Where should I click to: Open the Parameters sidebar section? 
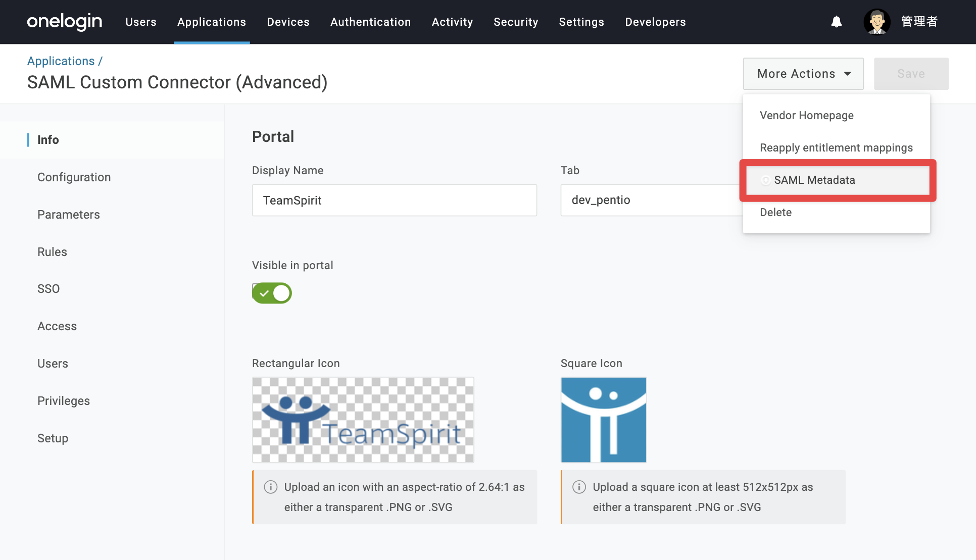(x=69, y=215)
